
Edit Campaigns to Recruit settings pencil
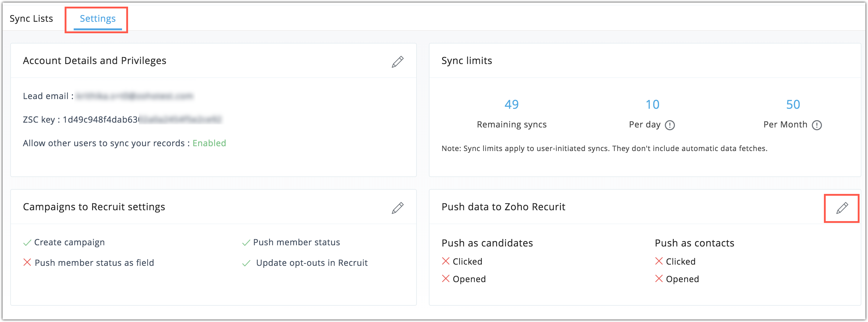pyautogui.click(x=397, y=208)
